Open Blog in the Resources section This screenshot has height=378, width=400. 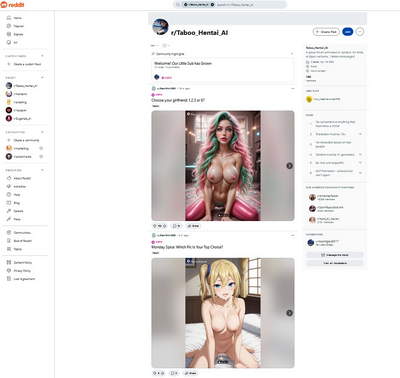13,203
